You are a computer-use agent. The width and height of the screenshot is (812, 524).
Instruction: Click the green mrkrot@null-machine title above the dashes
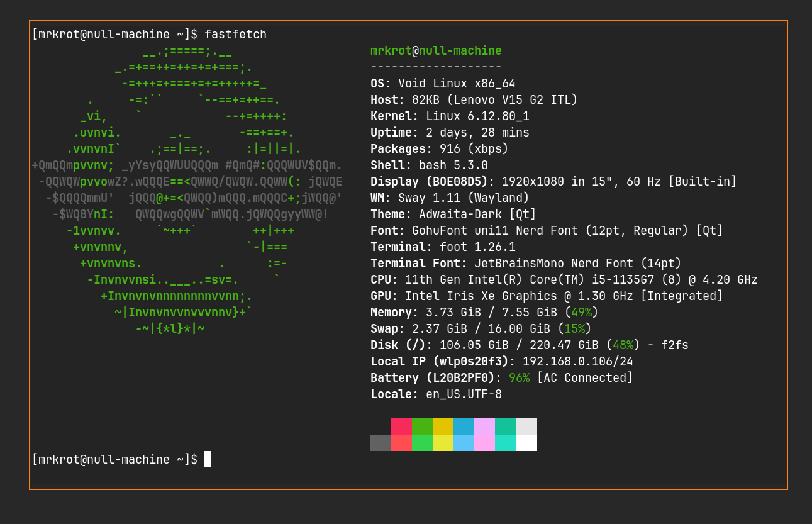[436, 51]
